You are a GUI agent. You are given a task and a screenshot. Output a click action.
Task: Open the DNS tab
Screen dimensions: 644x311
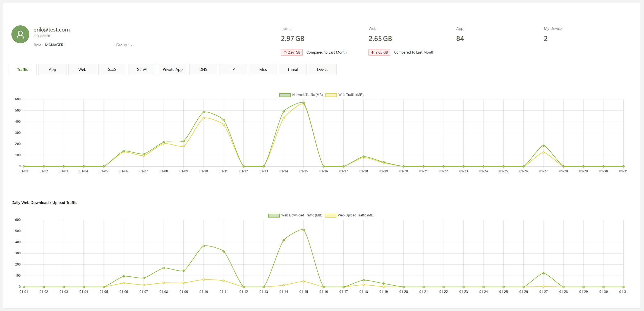(203, 69)
